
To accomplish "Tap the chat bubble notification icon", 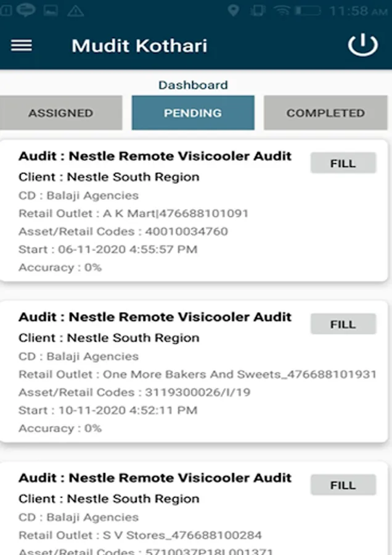I will click(x=25, y=10).
